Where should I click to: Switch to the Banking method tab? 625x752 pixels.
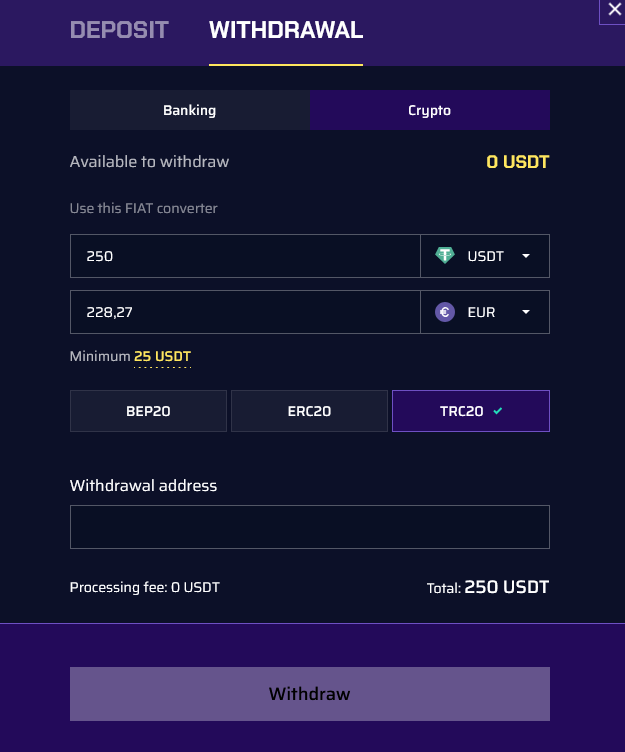click(189, 110)
